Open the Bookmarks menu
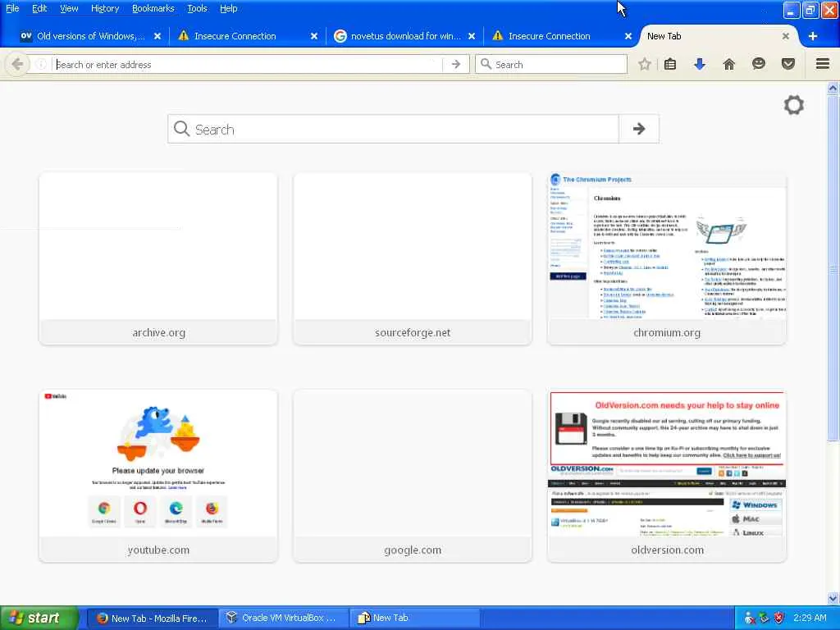Viewport: 840px width, 630px height. (153, 8)
